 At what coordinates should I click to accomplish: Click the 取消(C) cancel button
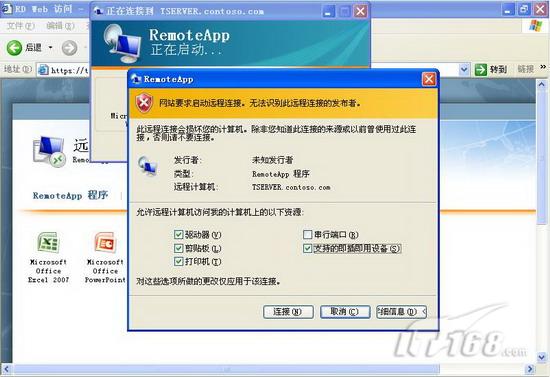click(345, 311)
